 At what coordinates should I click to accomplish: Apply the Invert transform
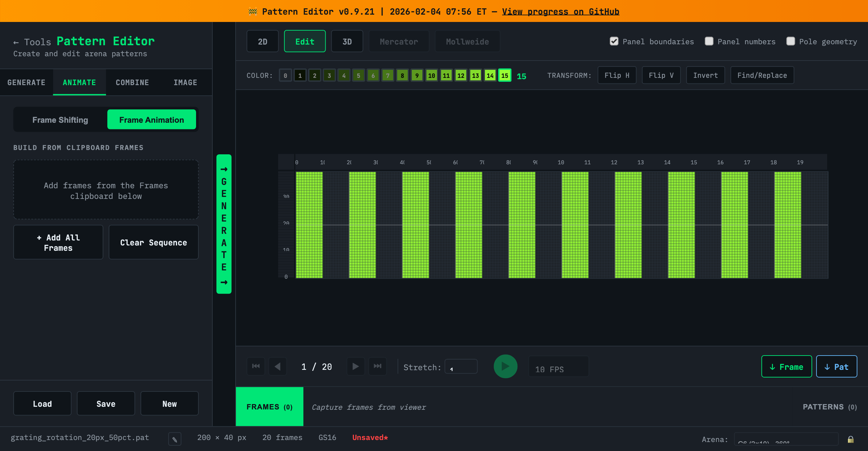tap(705, 75)
